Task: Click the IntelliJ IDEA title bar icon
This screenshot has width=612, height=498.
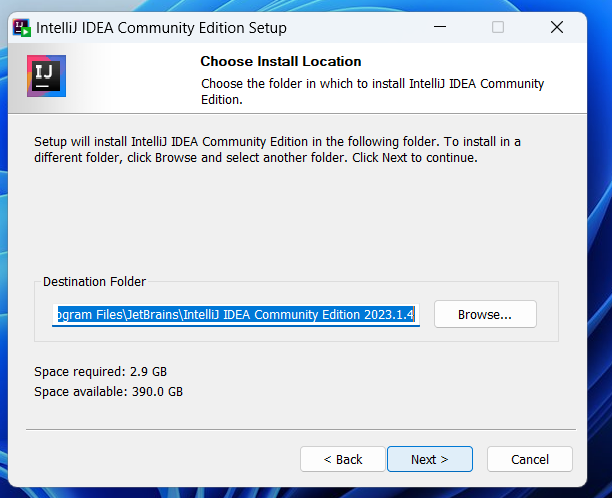Action: pos(21,28)
